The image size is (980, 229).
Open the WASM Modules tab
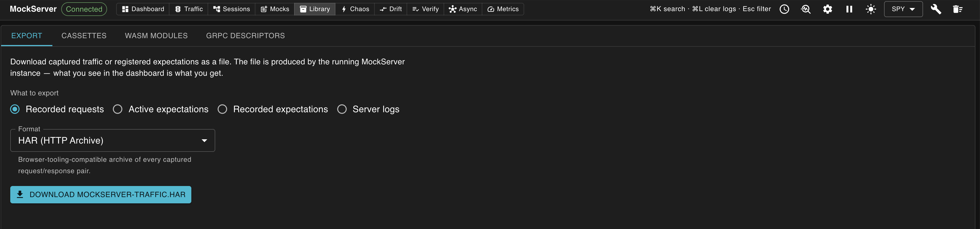(x=156, y=36)
